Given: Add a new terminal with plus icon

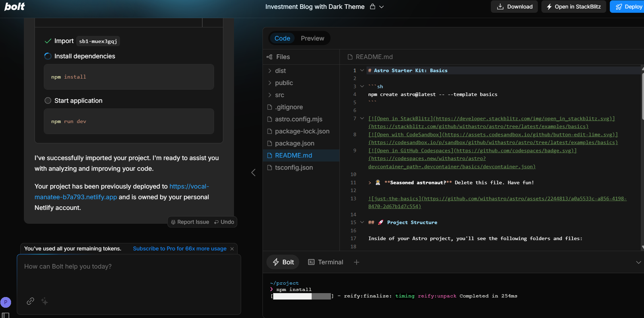Looking at the screenshot, I should [356, 262].
